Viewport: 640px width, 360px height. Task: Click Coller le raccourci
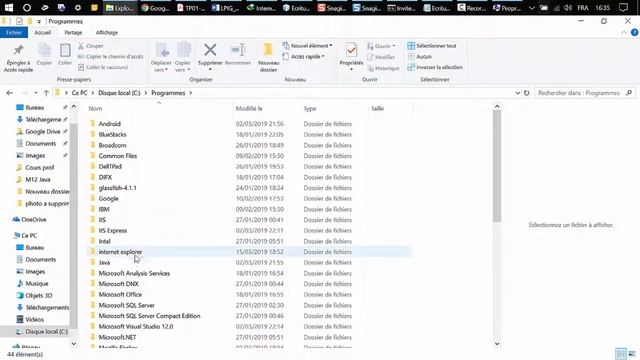103,67
